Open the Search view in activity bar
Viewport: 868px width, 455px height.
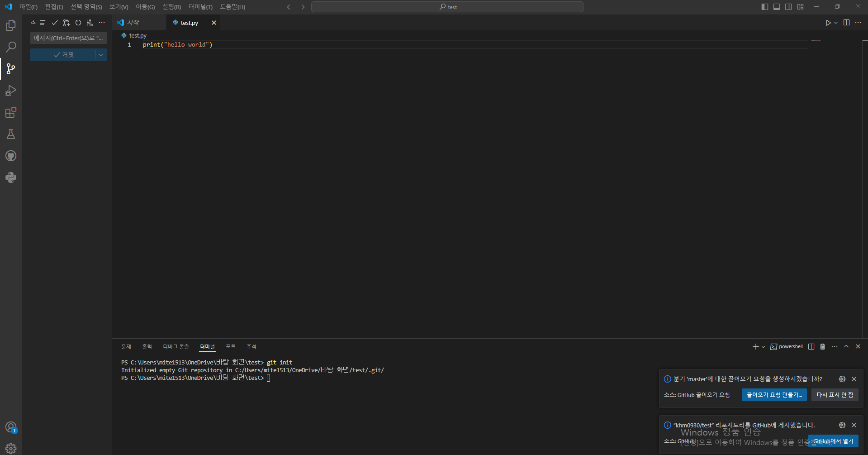pyautogui.click(x=11, y=47)
